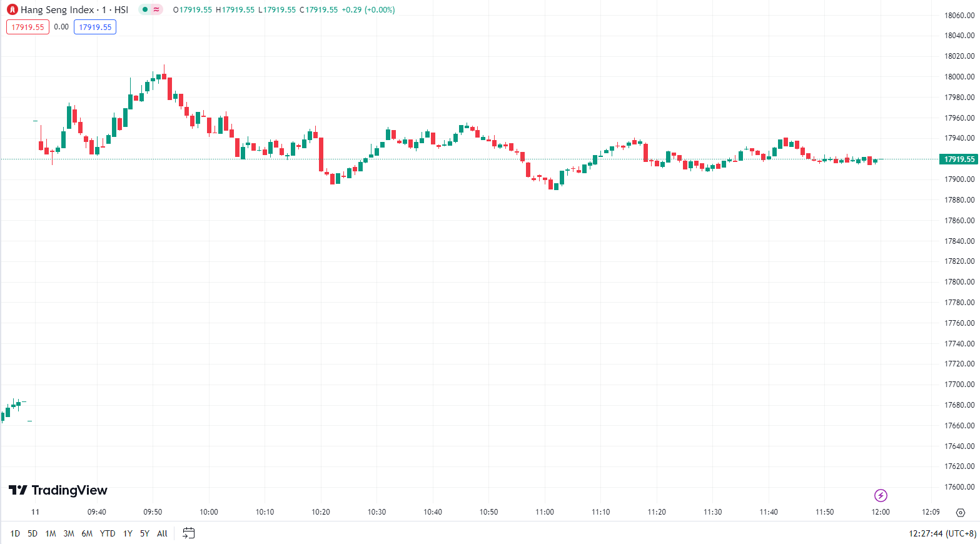Show the 5Y range
Viewport: 980px width, 544px height.
click(x=144, y=533)
